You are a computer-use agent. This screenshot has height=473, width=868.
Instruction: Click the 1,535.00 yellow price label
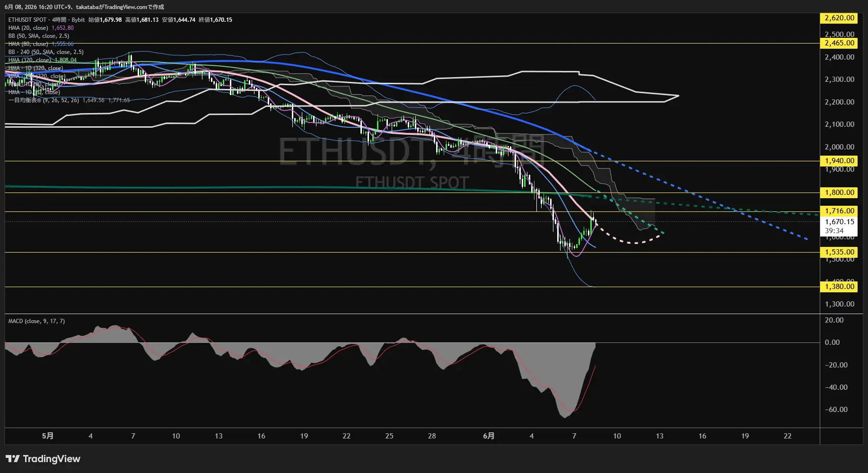tap(839, 252)
